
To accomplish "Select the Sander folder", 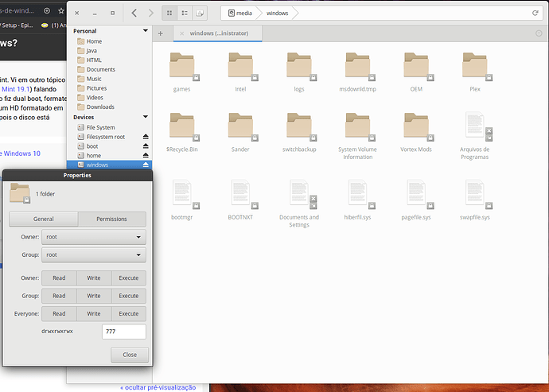I will [240, 132].
